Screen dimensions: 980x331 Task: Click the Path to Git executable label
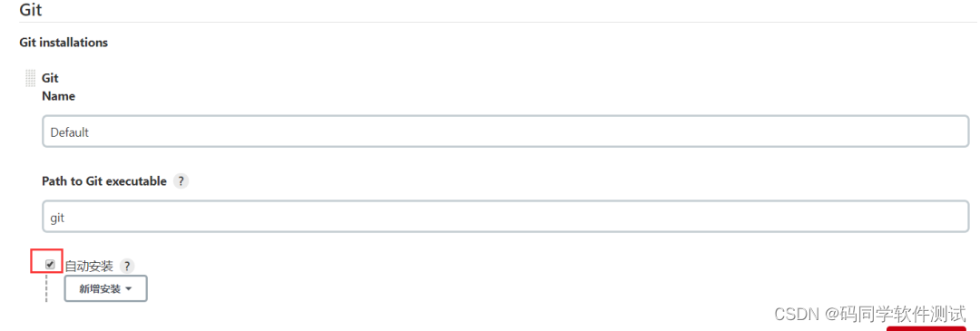point(104,181)
